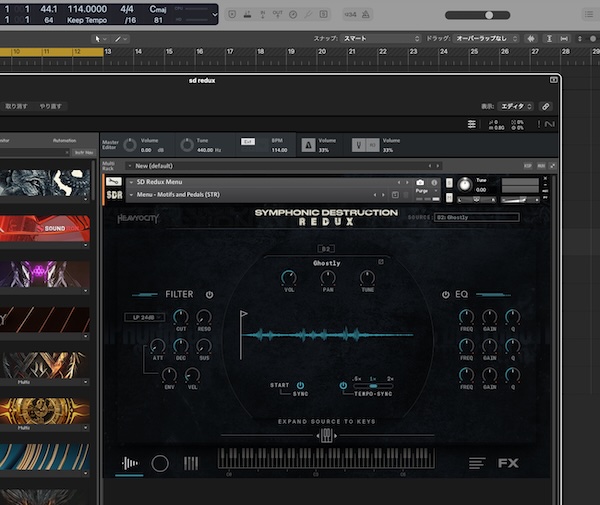
Task: Toggle the reference tuning fork button
Action: click(x=359, y=145)
